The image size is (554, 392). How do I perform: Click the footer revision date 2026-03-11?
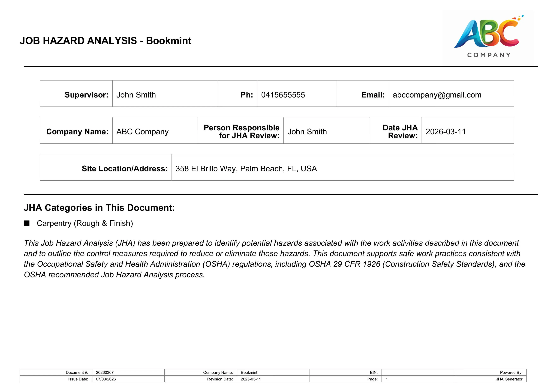(x=251, y=379)
